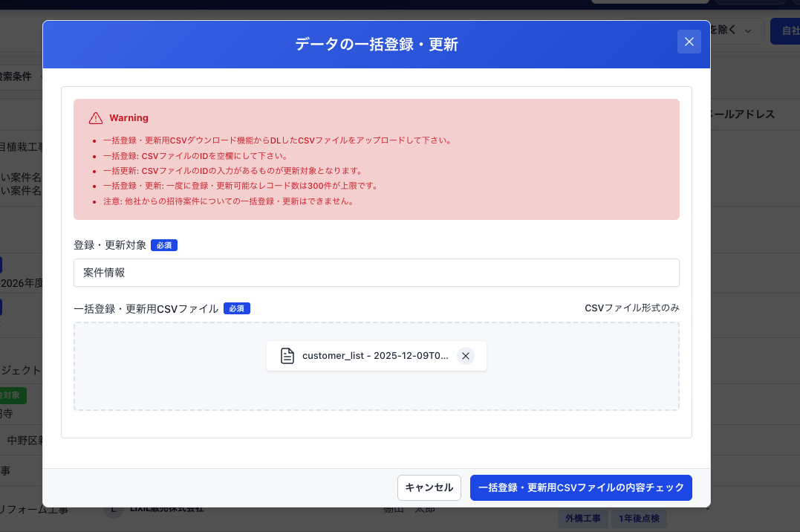Viewport: 800px width, 532px height.
Task: Click the 必須 badge beside 登録・更新対象
Action: click(x=163, y=244)
